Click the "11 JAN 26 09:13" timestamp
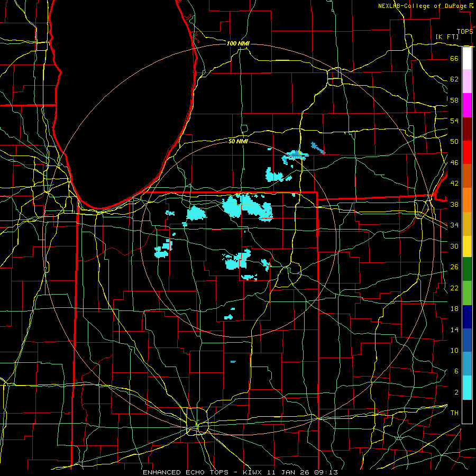Viewport: 476px width, 476px height. pos(303,472)
